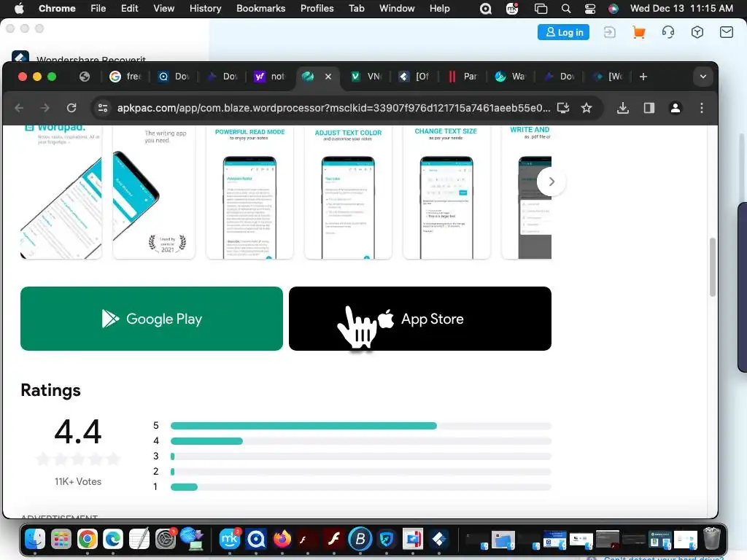Open the History menu

tap(205, 8)
